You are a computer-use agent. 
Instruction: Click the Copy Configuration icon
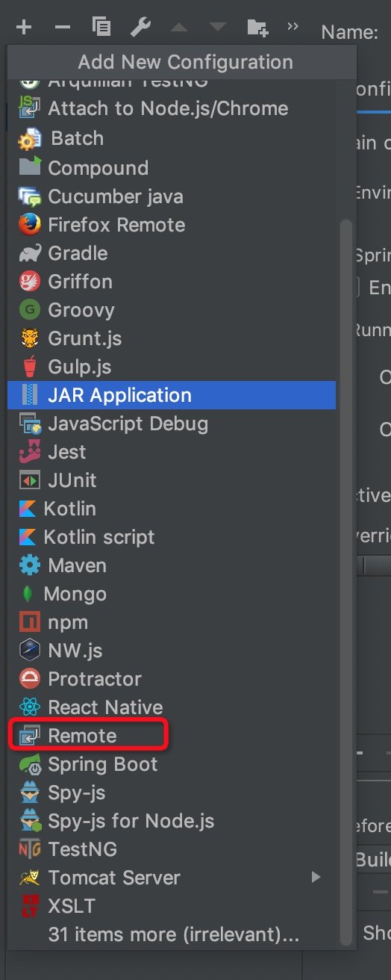point(101,28)
